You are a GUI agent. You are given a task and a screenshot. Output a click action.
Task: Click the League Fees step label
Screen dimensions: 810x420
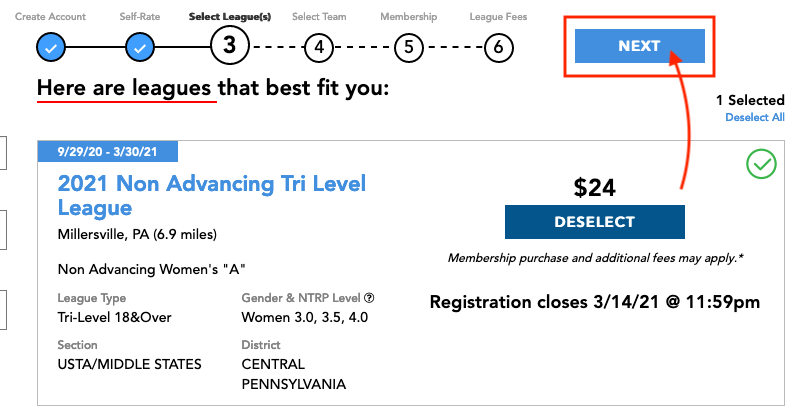tap(498, 17)
